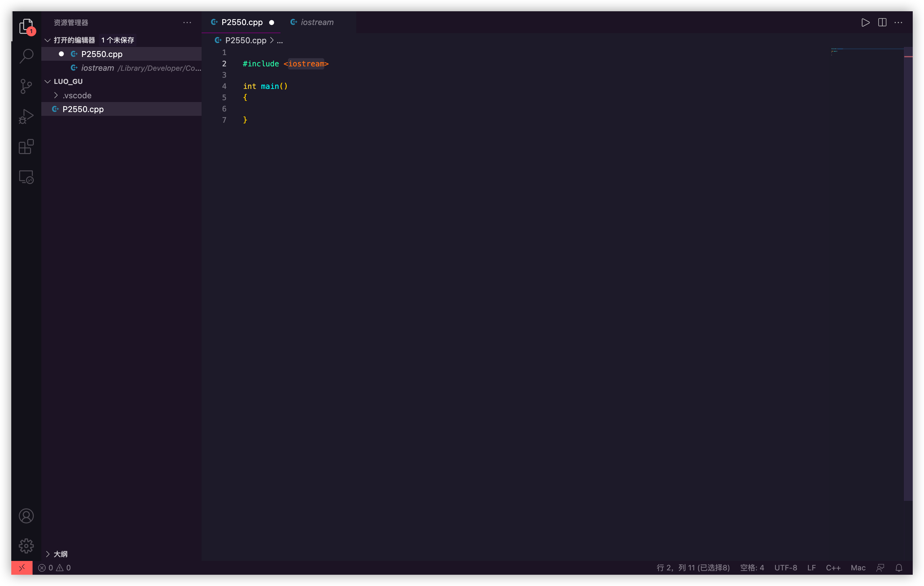
Task: Click the vertical scrollbar of editor
Action: (908, 273)
